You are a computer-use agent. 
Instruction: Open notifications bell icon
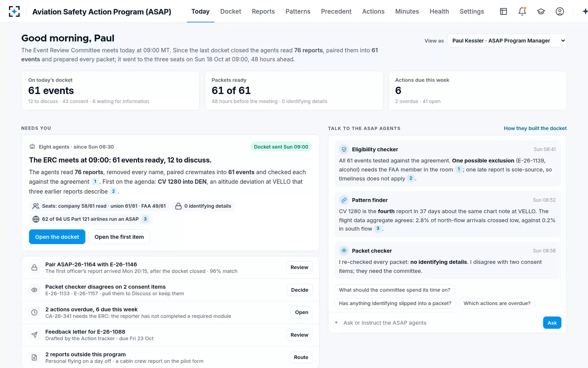pos(522,11)
